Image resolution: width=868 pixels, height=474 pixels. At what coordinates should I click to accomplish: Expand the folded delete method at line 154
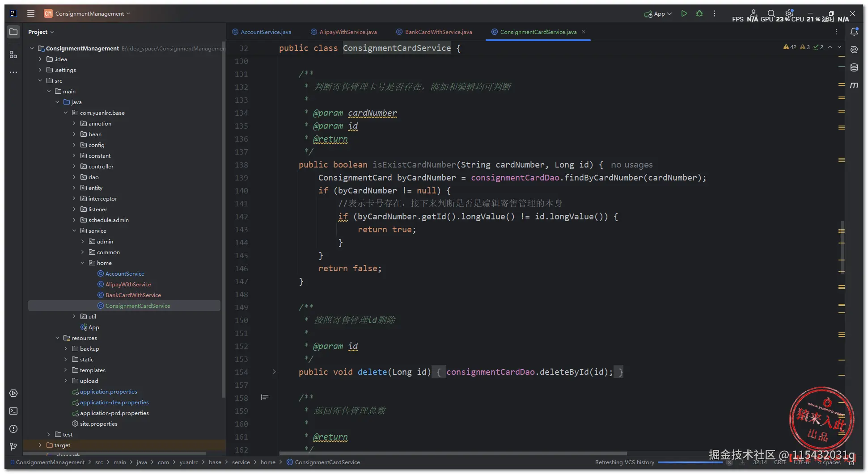click(274, 372)
